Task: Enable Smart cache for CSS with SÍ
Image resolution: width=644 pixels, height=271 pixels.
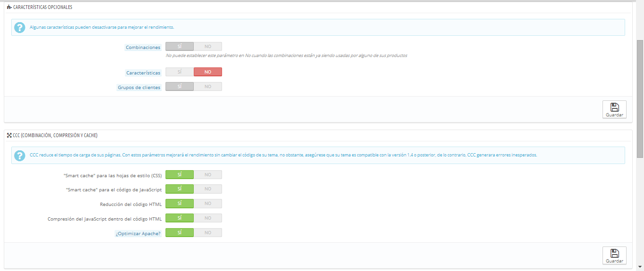Action: tap(180, 175)
